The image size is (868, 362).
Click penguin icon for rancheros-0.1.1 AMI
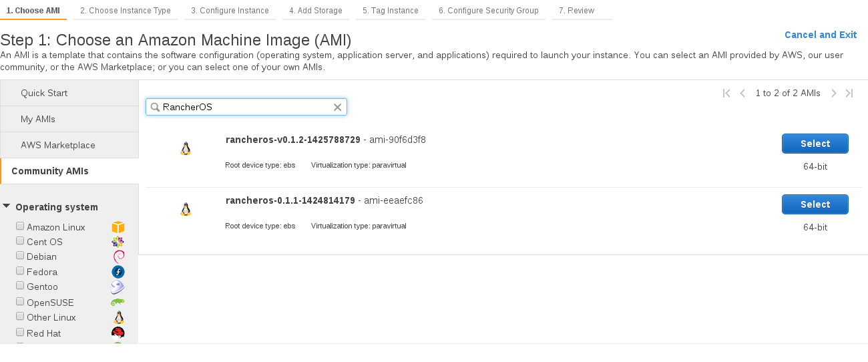click(186, 209)
